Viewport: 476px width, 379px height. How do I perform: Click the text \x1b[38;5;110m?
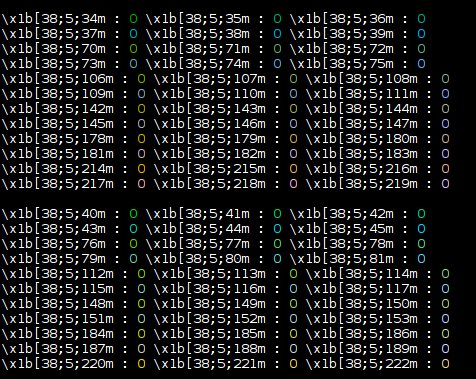tap(210, 94)
